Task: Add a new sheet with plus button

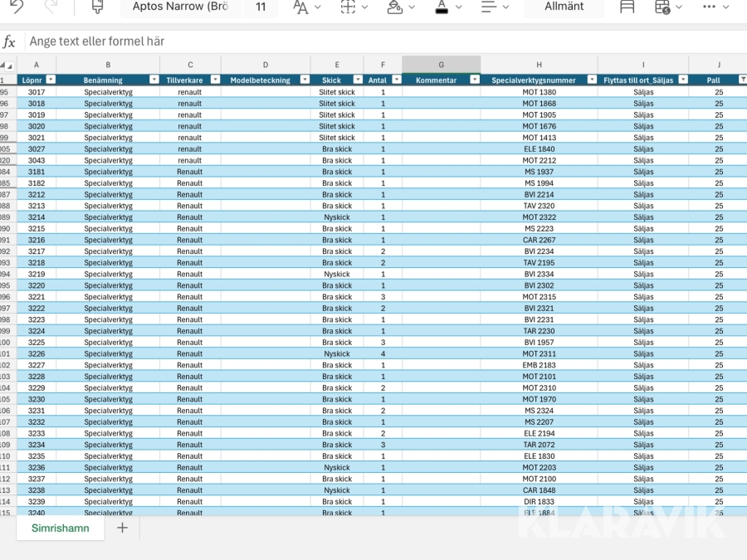Action: (x=122, y=528)
